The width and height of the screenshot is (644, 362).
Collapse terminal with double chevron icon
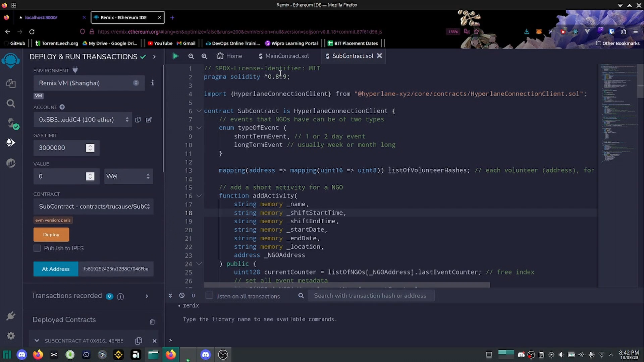click(x=170, y=295)
